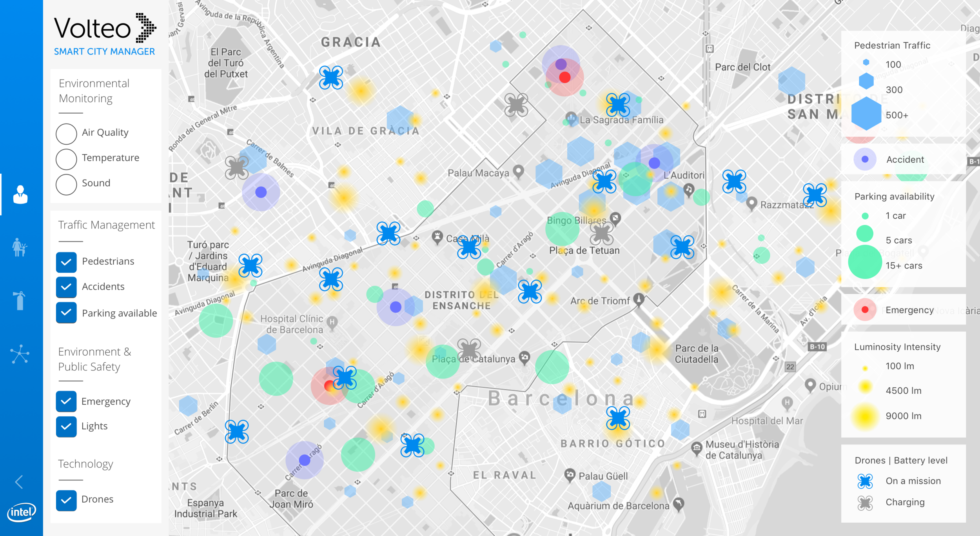Click the Volteo Smart City Manager logo
Image resolution: width=980 pixels, height=536 pixels.
coord(105,35)
